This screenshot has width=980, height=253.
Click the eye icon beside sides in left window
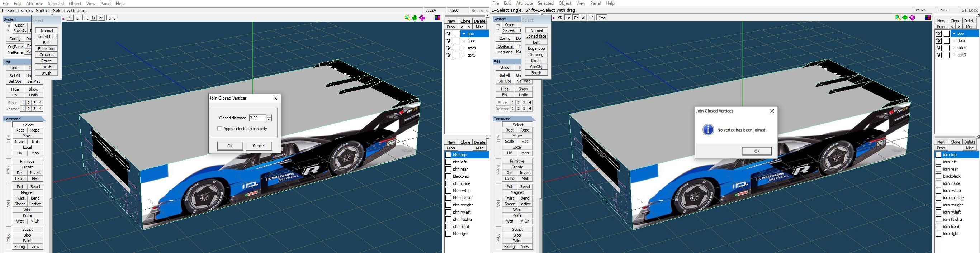click(x=449, y=48)
